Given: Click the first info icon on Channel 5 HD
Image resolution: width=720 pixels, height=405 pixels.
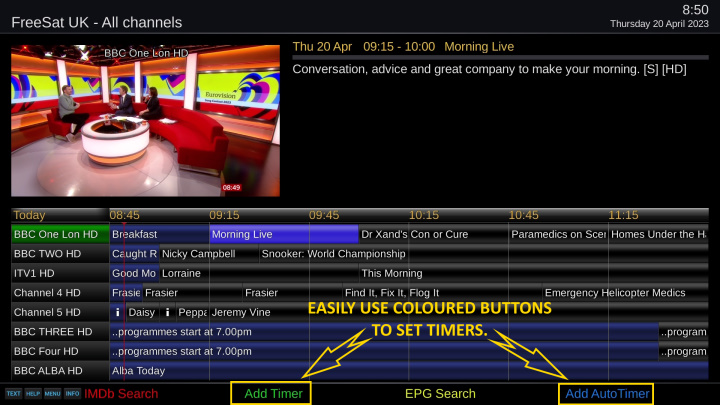Looking at the screenshot, I should [x=118, y=312].
